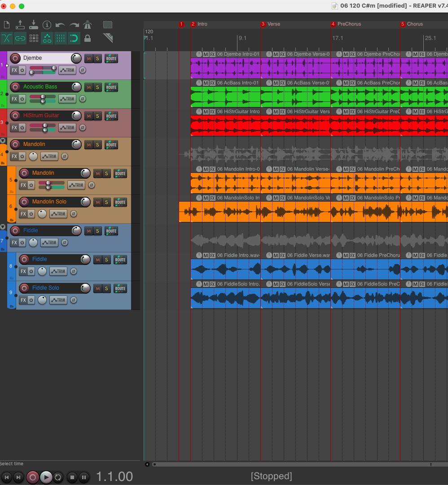Arm record on Acoustic Bass track
Viewport: 448px width, 485px height.
15,87
